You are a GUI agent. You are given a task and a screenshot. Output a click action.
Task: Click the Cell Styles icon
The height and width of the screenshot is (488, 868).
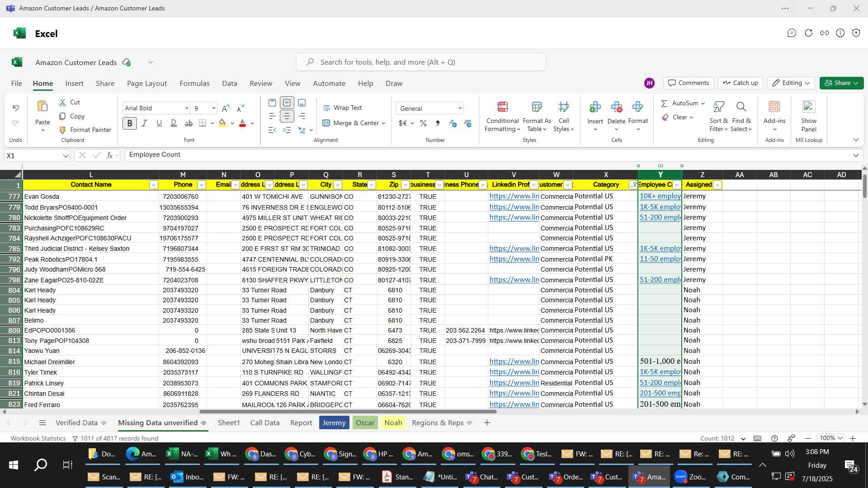563,107
